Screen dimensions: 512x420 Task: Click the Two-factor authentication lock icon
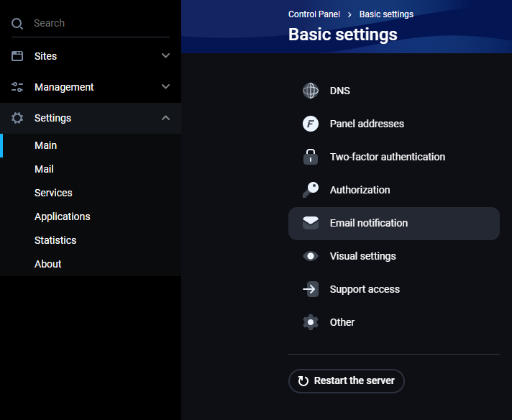click(x=310, y=157)
